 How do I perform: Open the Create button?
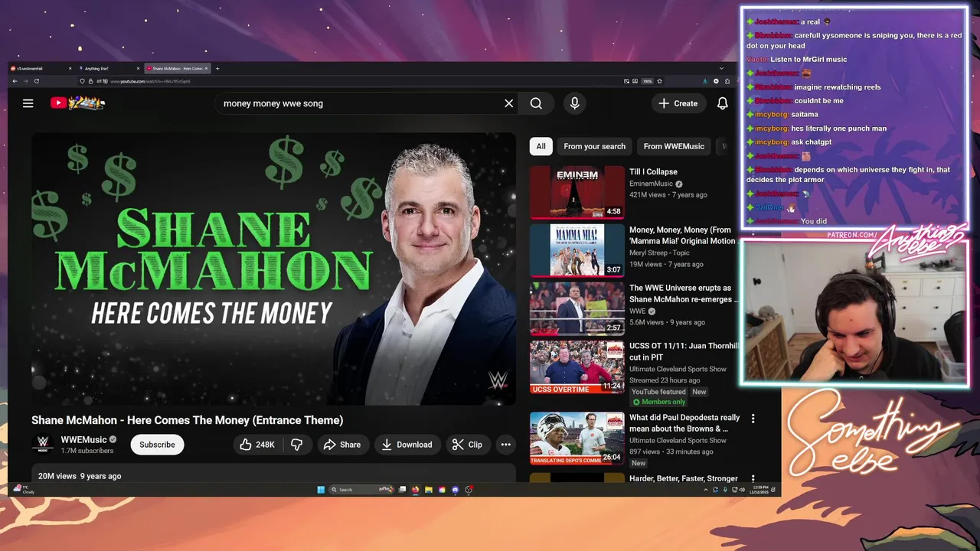coord(678,103)
